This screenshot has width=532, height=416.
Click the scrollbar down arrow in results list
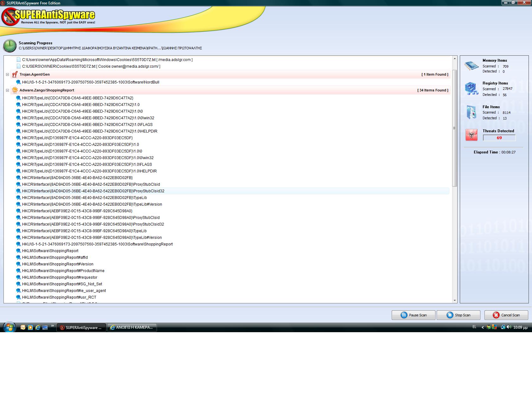455,301
